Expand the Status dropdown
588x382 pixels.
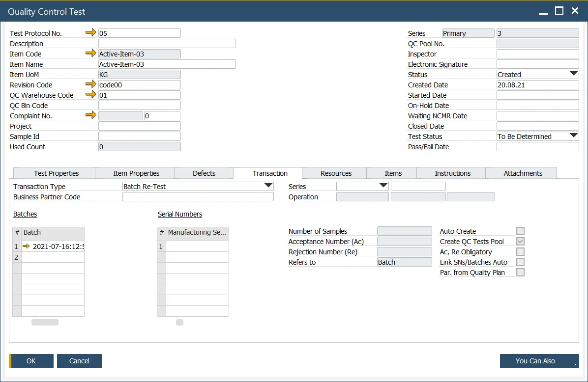tap(573, 74)
